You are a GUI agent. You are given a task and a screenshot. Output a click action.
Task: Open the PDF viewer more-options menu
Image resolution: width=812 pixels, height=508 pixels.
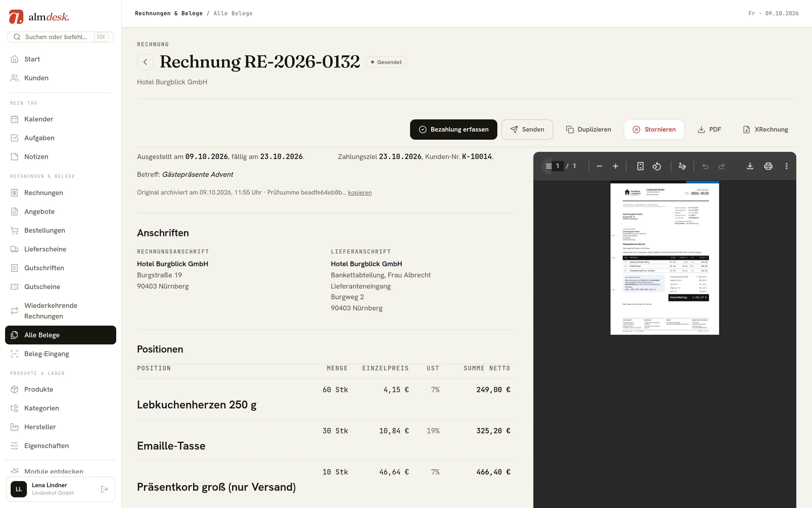[x=787, y=166]
